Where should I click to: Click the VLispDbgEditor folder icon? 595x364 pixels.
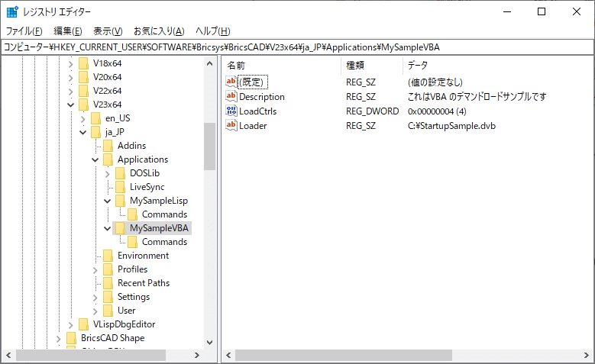pos(83,324)
